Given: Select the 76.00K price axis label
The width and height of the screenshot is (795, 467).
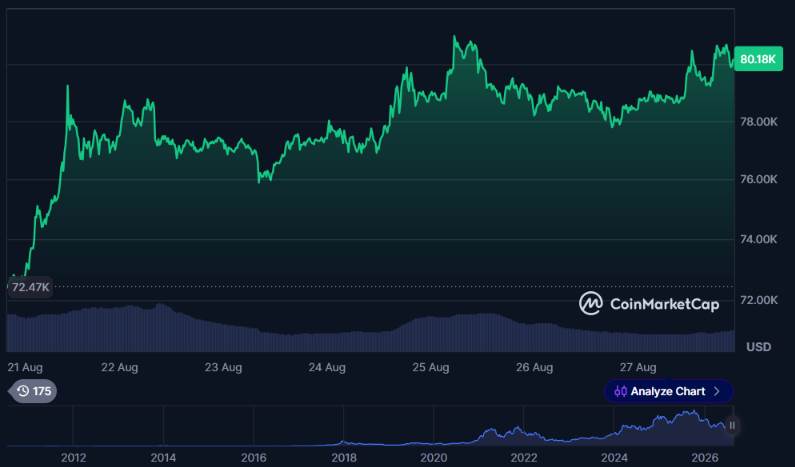Looking at the screenshot, I should [758, 179].
